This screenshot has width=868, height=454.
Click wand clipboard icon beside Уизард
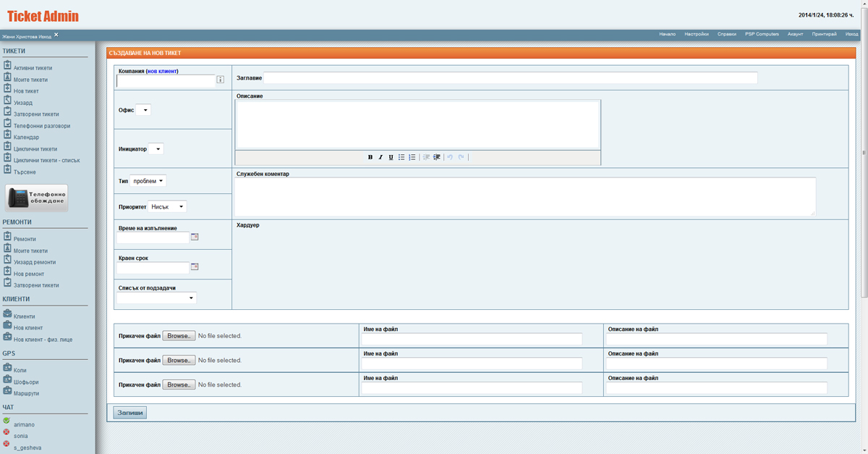pos(7,101)
